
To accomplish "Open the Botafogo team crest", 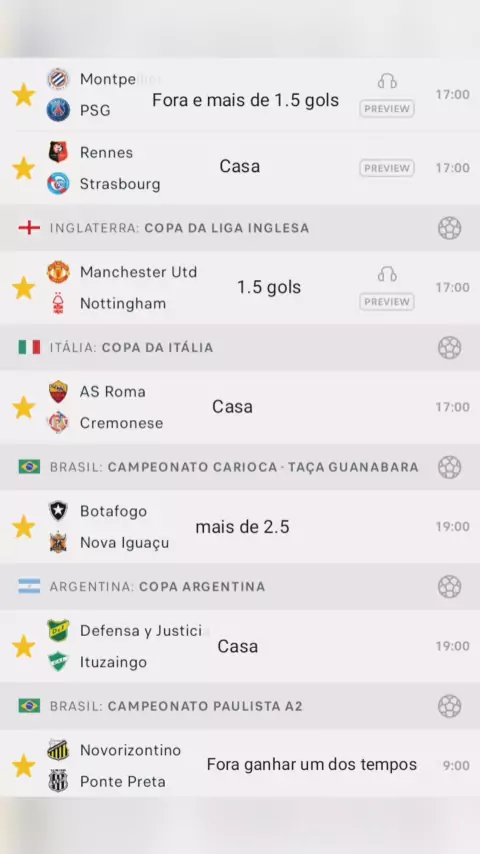I will (58, 511).
